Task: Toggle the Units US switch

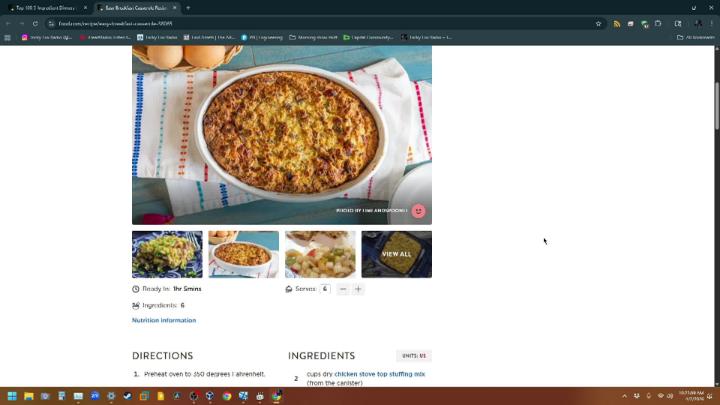Action: tap(414, 356)
